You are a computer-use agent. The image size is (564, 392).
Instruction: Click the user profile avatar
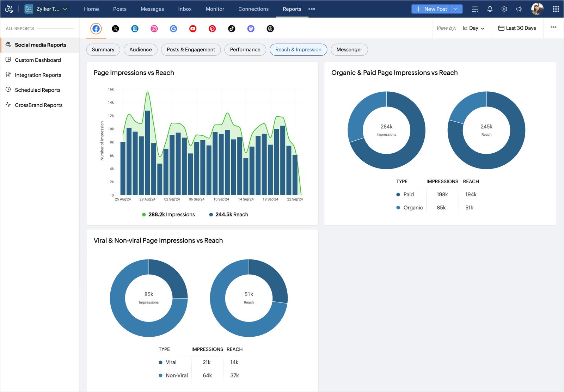coord(537,9)
